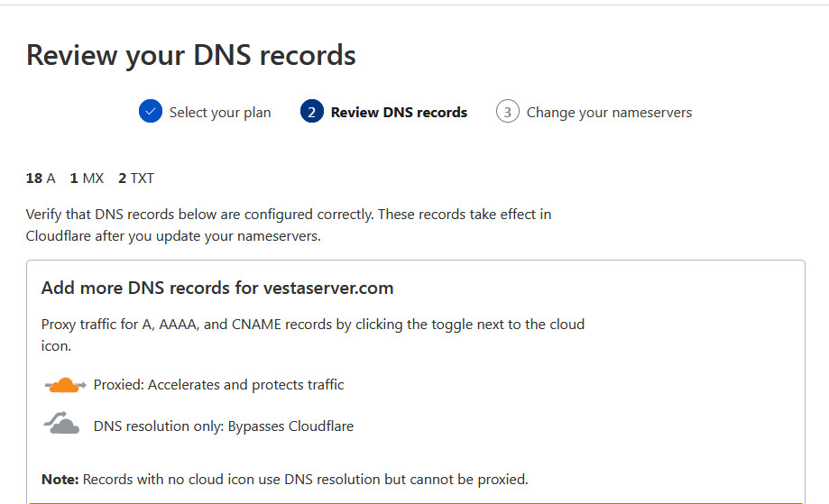Click the cannot be proxied note sentence
This screenshot has height=504, width=829.
[307, 480]
